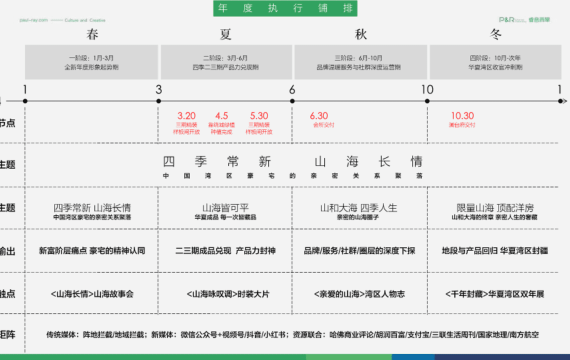Click the red 10.30 node date
The height and width of the screenshot is (360, 570).
click(462, 116)
